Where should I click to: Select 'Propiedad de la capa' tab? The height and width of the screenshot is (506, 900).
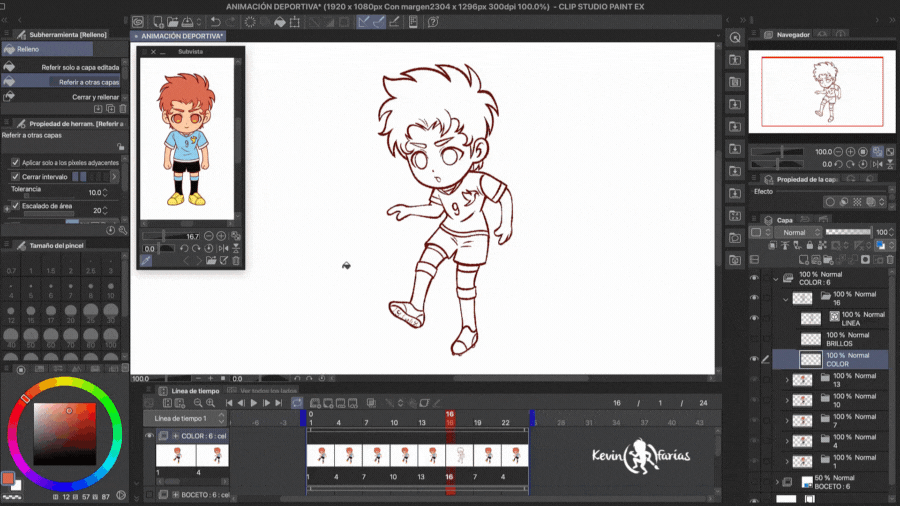pos(801,180)
